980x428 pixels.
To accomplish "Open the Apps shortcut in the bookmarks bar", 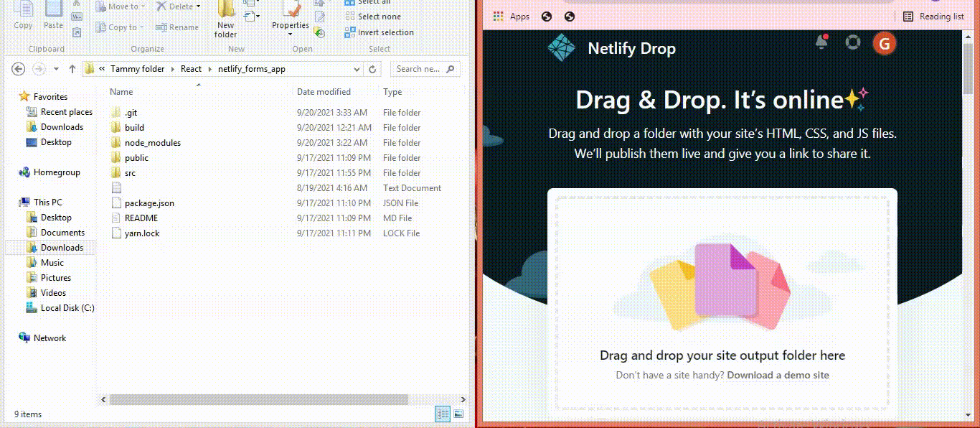I will (512, 17).
